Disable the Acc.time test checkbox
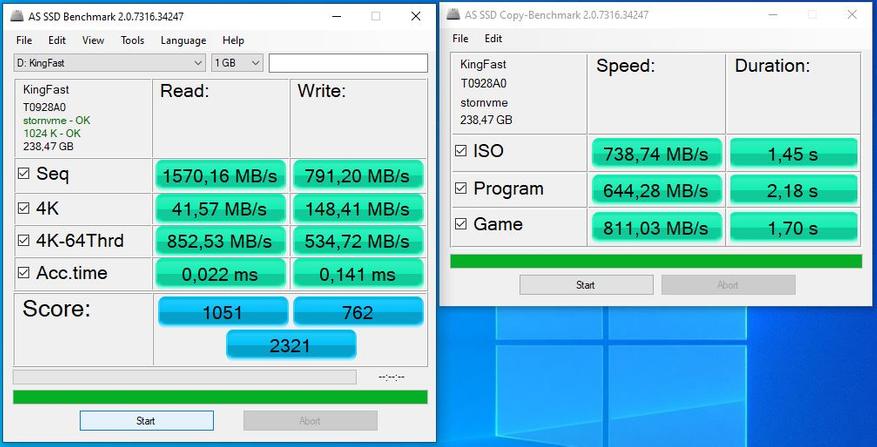The image size is (877, 447). click(x=24, y=273)
